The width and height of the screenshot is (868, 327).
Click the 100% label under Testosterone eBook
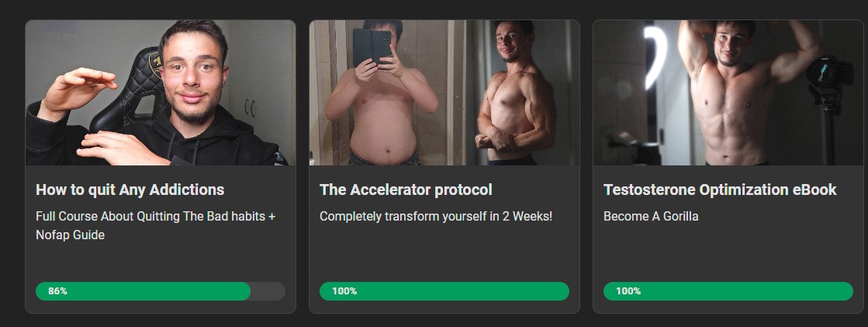(628, 291)
